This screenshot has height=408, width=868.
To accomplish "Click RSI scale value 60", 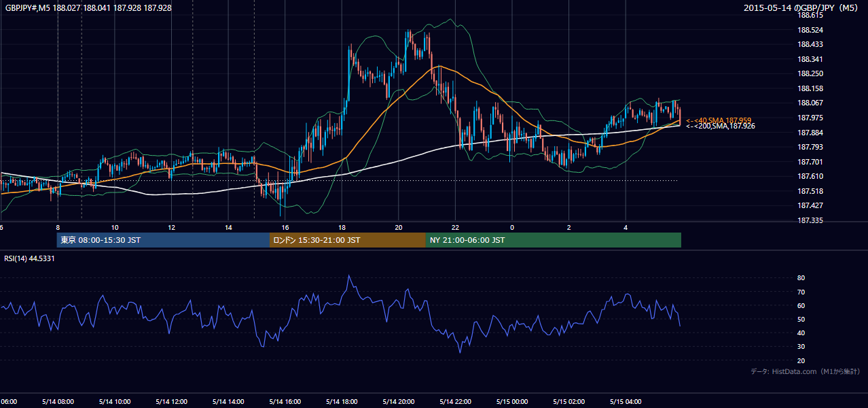I will click(801, 305).
